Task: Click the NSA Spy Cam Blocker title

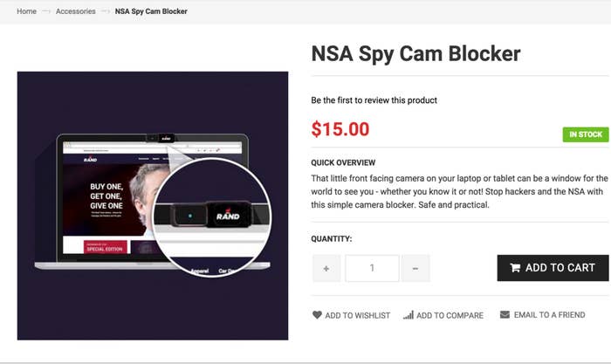Action: 415,54
